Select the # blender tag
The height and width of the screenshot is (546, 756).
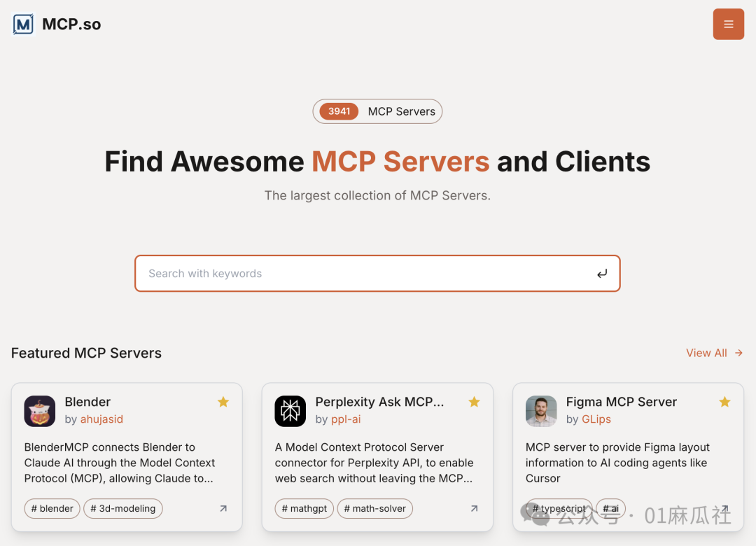tap(52, 508)
